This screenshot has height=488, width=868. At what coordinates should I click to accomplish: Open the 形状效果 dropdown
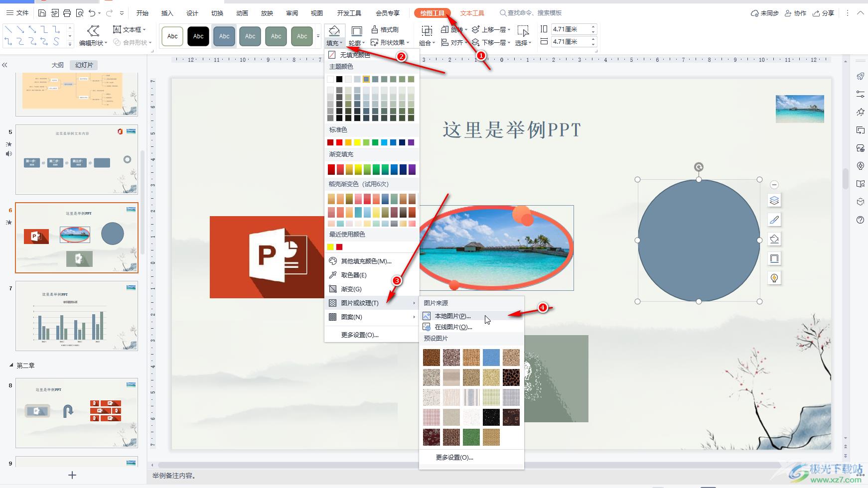point(390,43)
